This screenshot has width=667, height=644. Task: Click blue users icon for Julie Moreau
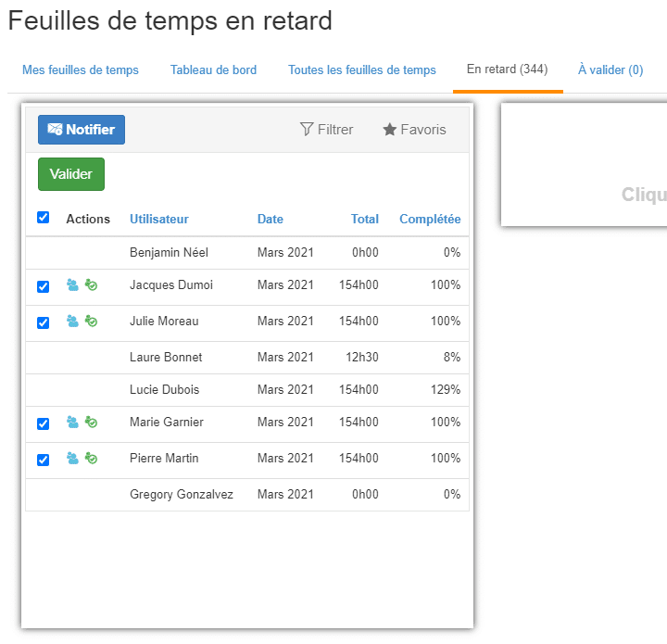coord(72,322)
